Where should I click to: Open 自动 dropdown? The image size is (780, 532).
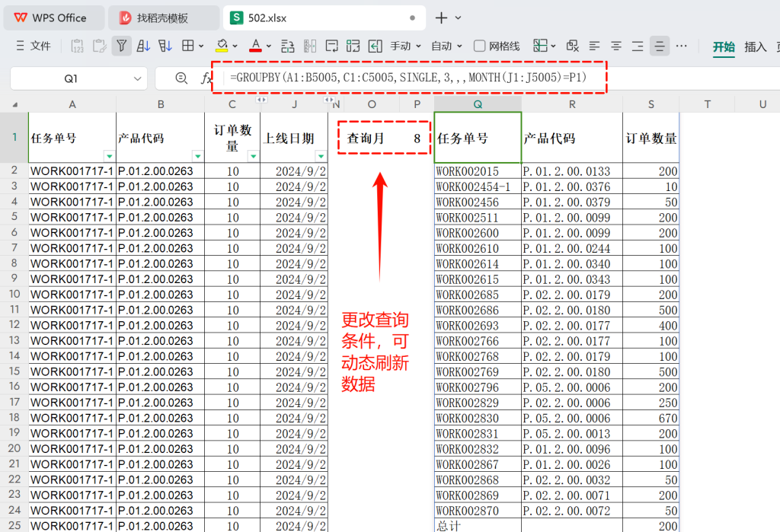(x=446, y=46)
